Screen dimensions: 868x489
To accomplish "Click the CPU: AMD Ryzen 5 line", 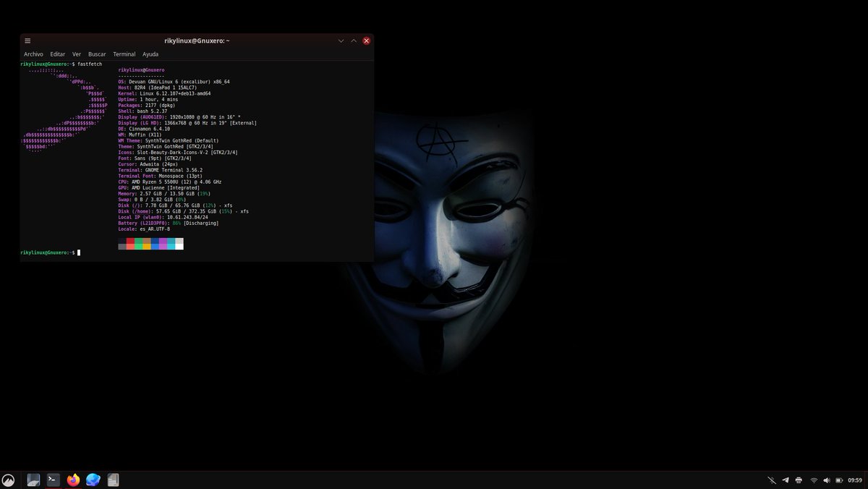I will [x=170, y=182].
